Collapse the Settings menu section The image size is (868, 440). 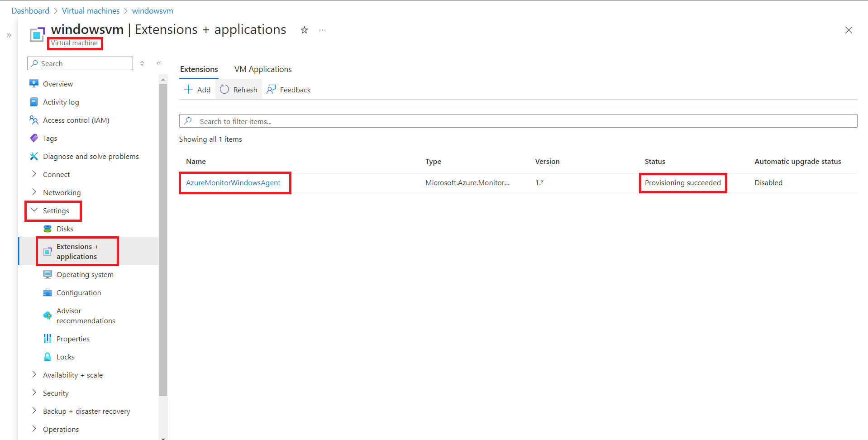pos(34,210)
